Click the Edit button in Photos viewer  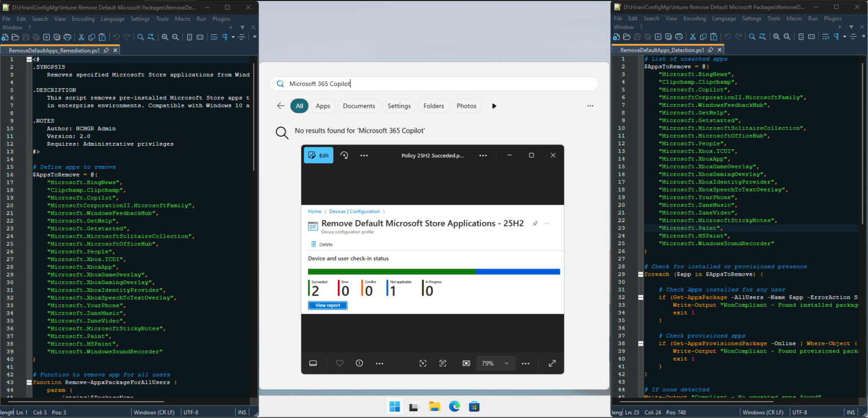coord(319,155)
